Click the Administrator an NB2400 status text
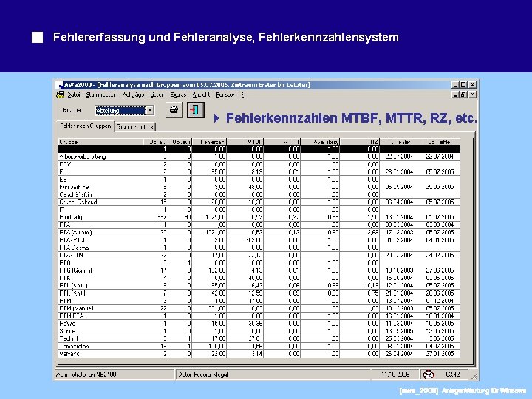The width and height of the screenshot is (532, 399). [86, 375]
